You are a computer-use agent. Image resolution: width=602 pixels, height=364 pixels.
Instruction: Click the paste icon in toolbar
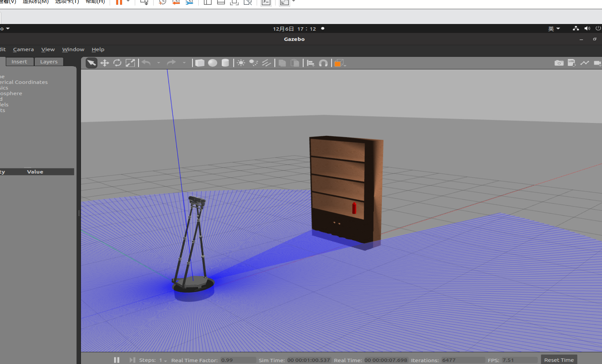295,63
